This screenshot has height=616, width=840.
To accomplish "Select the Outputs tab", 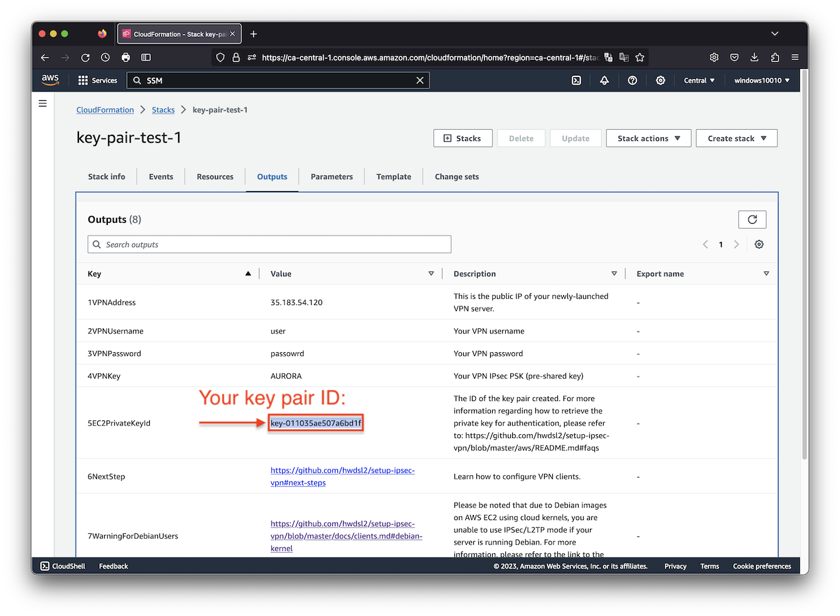I will coord(272,177).
